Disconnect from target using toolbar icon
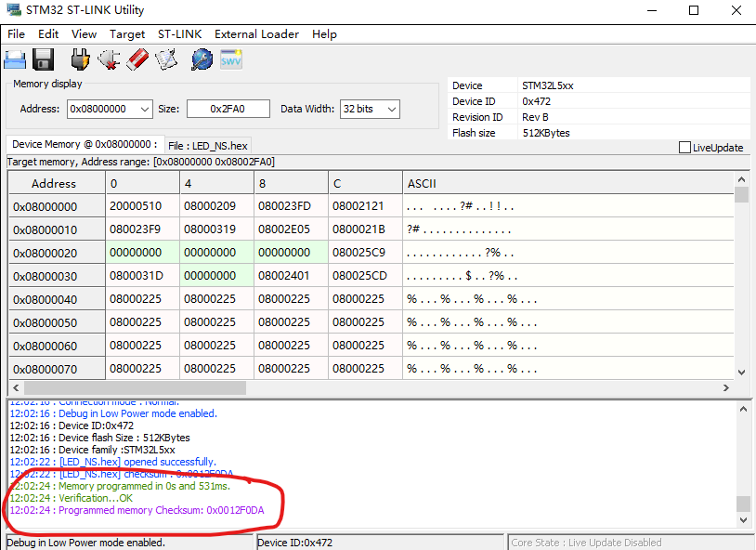This screenshot has width=756, height=550. (x=109, y=60)
